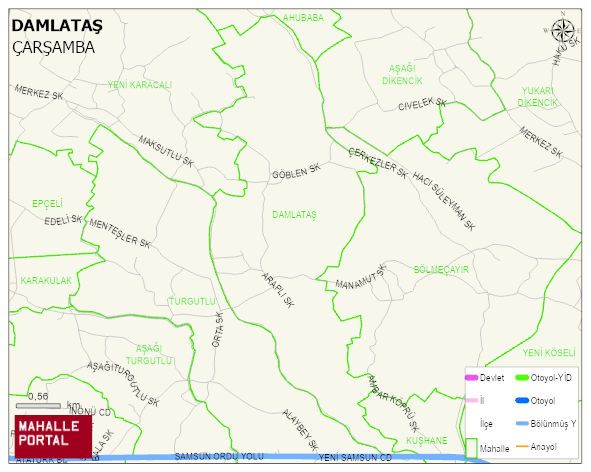This screenshot has width=591, height=472.
Task: Click the YUKARI DİKENCİK neighborhood label
Action: tap(537, 97)
